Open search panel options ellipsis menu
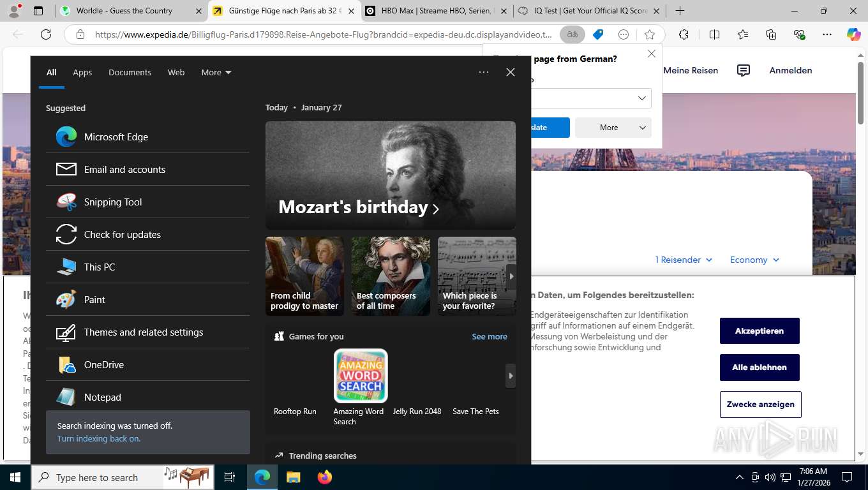This screenshot has width=868, height=490. tap(484, 72)
